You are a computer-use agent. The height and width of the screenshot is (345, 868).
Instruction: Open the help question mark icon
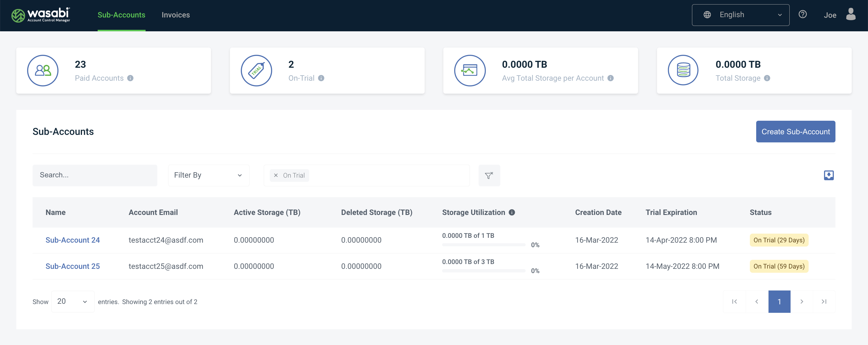(x=803, y=14)
